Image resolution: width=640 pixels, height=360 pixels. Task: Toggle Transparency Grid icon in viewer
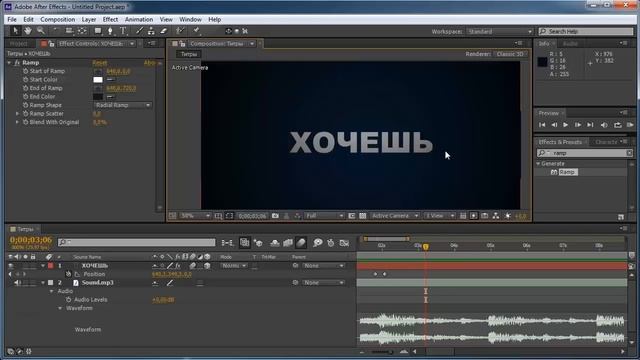pos(362,216)
